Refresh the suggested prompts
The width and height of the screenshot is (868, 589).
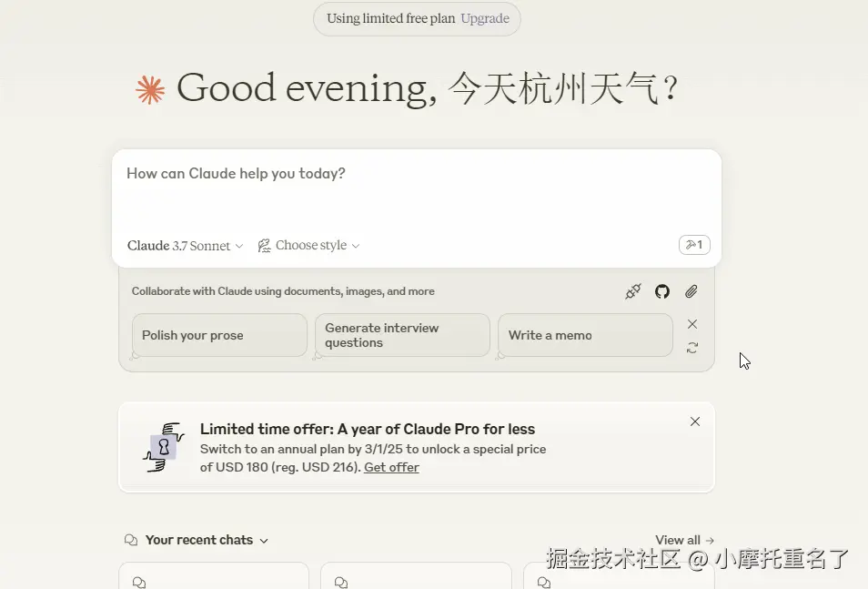click(x=692, y=348)
